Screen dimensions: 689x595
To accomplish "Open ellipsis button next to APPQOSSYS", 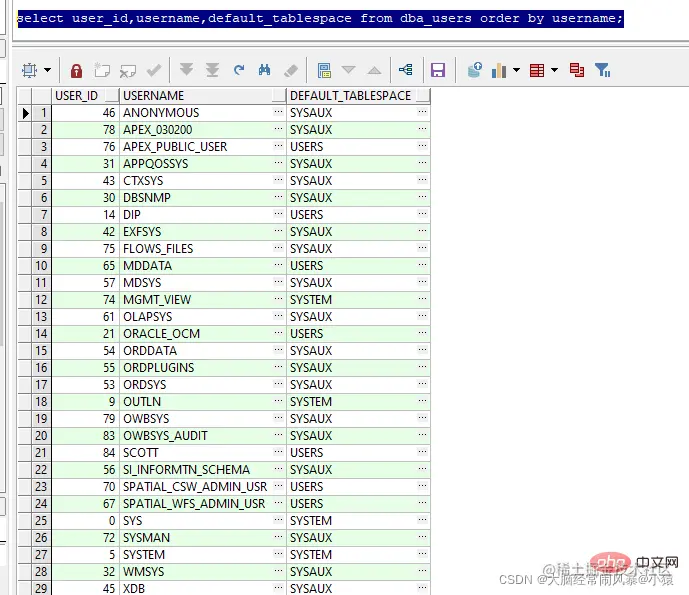I will click(278, 163).
